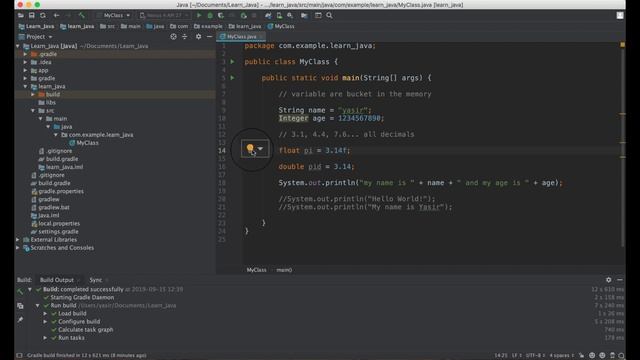640x360 pixels.
Task: Expand the Run tasks step
Action: click(x=45, y=338)
